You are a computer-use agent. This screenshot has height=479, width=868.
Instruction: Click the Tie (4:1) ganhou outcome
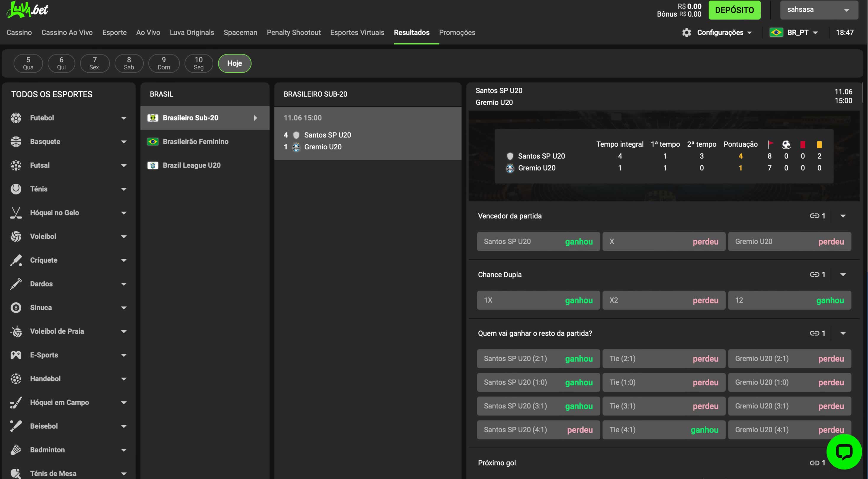(x=664, y=429)
